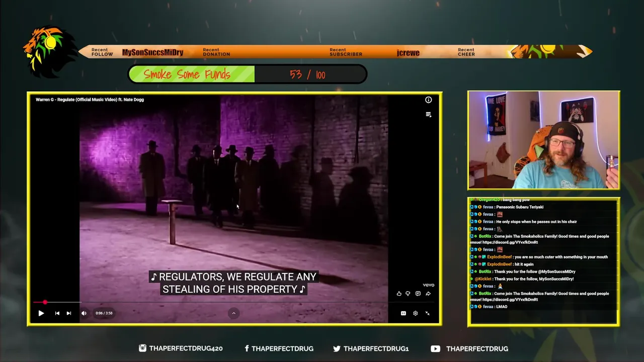Click the 53 / 100 goal counter
This screenshot has height=362, width=644.
click(x=307, y=75)
